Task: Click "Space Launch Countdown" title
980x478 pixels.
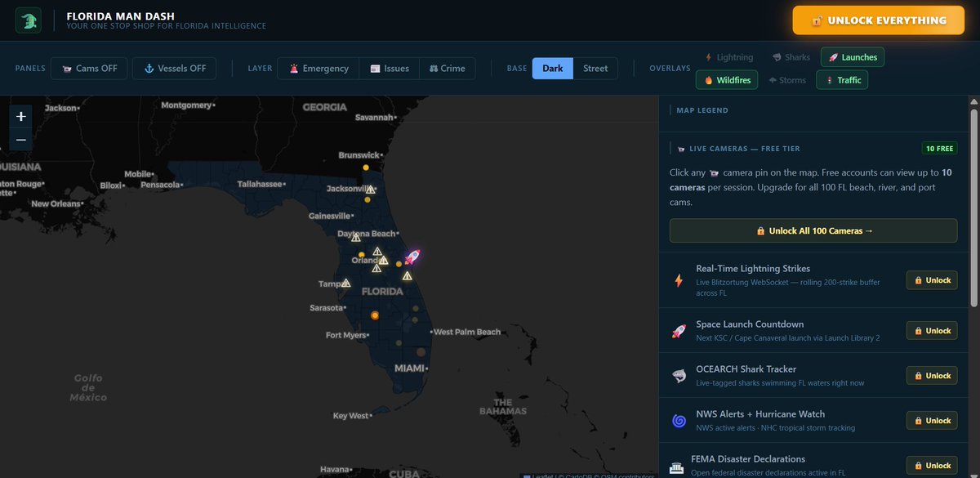Action: coord(750,324)
